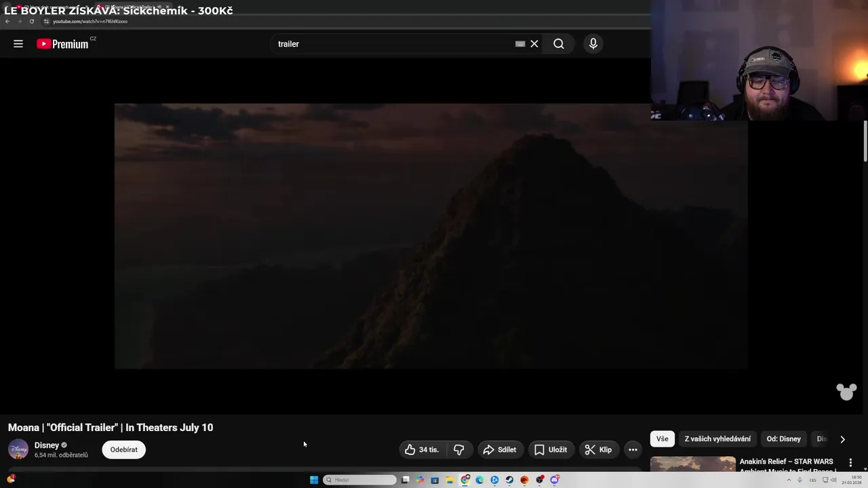Go to YouTube Premium home logo
The height and width of the screenshot is (488, 868).
[62, 44]
